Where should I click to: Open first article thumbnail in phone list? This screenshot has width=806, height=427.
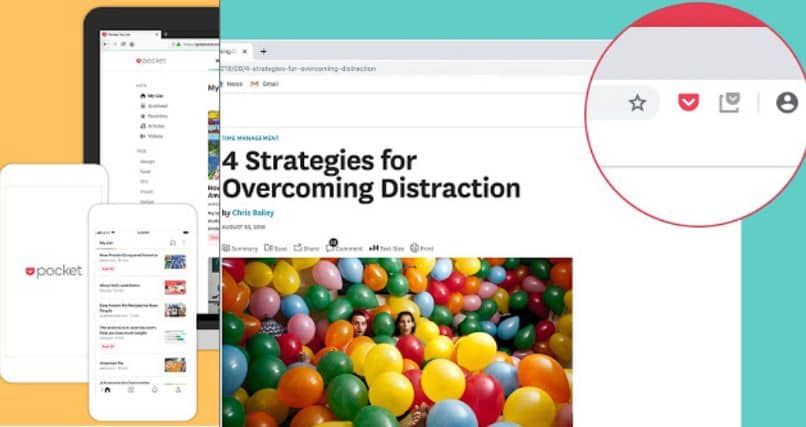[175, 262]
